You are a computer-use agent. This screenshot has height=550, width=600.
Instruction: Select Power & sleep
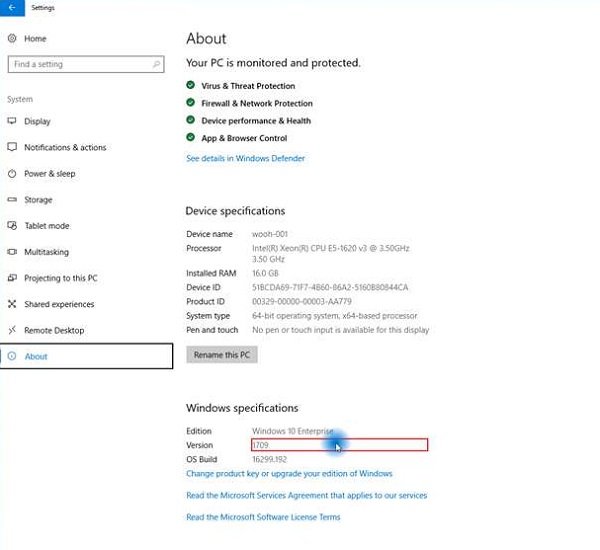click(49, 173)
